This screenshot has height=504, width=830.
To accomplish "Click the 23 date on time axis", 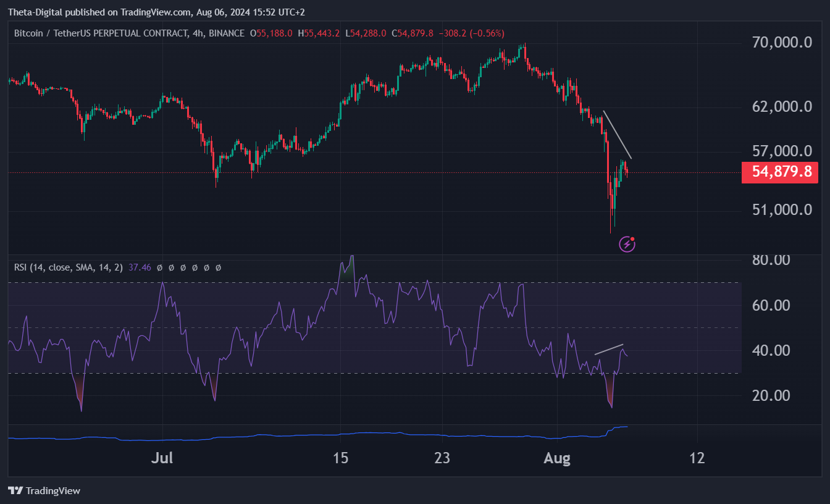I will (442, 458).
